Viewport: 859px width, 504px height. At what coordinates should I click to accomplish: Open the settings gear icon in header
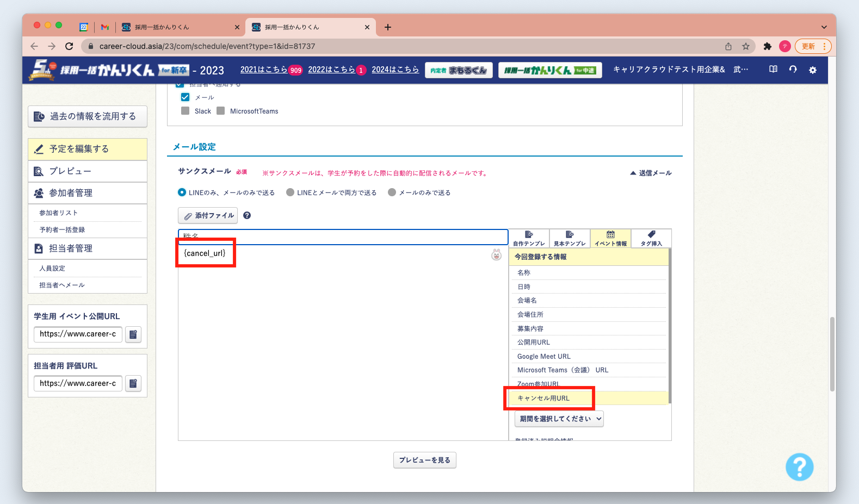coord(812,70)
